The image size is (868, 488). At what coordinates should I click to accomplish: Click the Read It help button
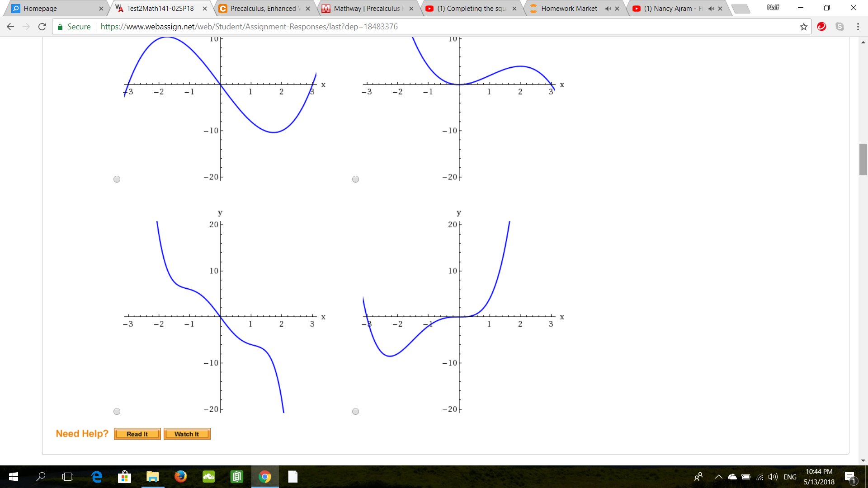tap(137, 434)
